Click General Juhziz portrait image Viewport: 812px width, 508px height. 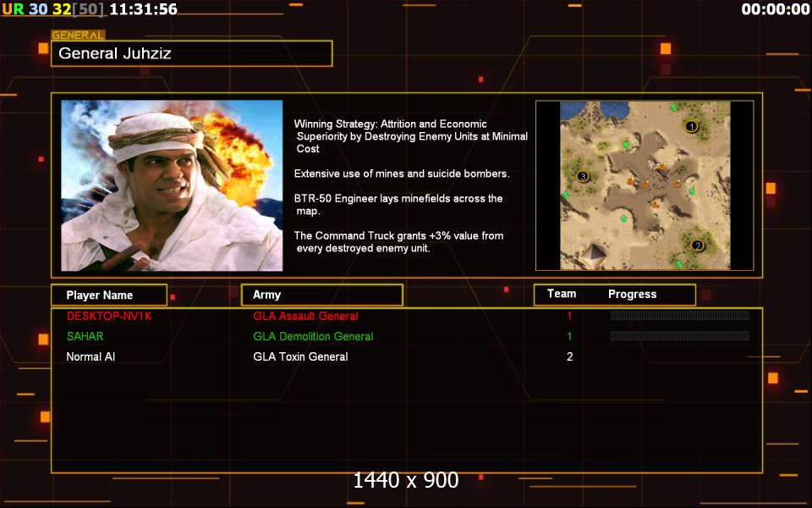click(x=172, y=185)
